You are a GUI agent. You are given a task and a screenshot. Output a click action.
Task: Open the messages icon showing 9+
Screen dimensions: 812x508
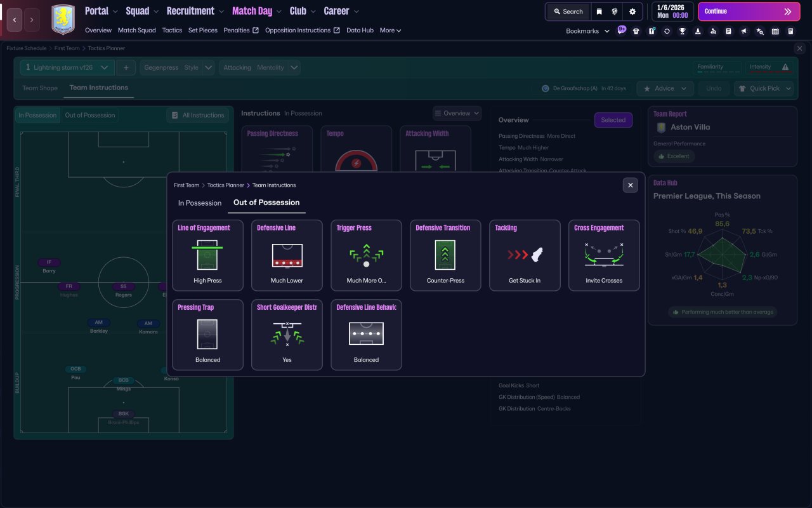pos(621,30)
